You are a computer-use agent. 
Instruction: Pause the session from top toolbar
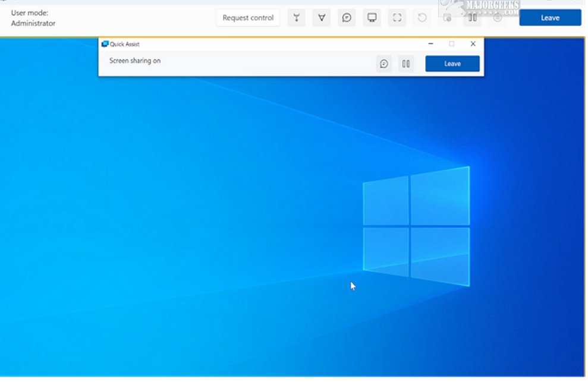473,18
